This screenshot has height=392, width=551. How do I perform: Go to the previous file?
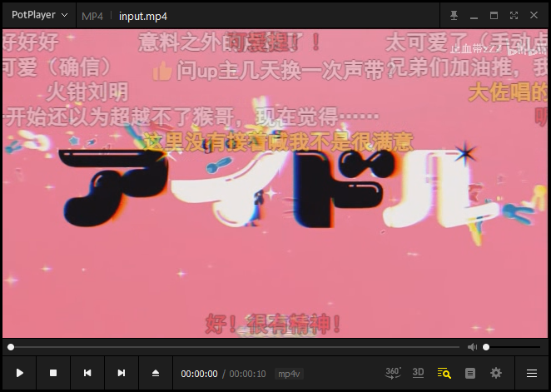pos(87,373)
